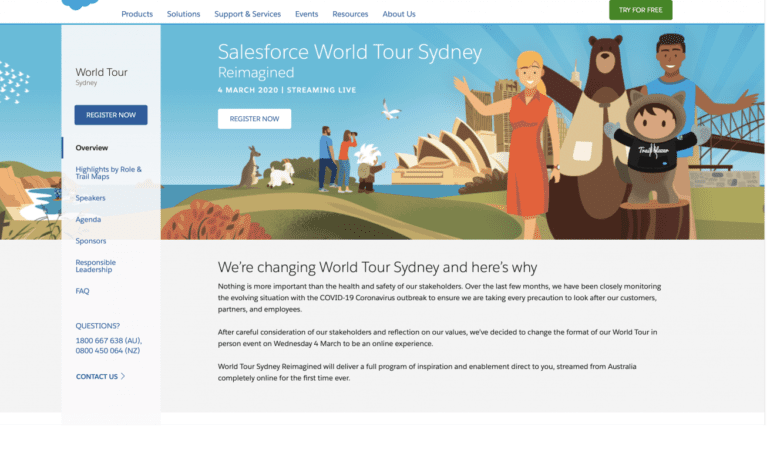
Task: Click white Register Now banner button
Action: pyautogui.click(x=254, y=119)
